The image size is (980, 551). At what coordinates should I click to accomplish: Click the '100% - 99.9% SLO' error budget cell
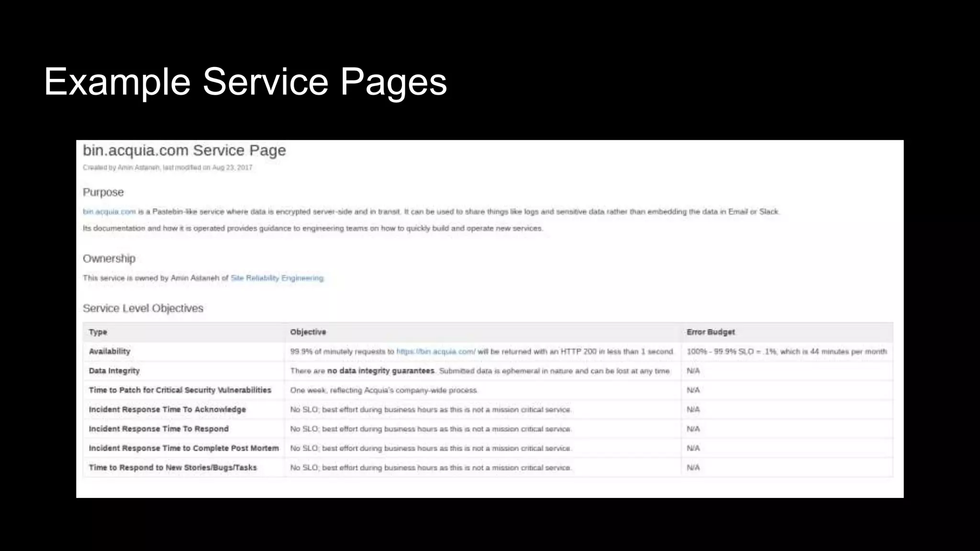click(x=787, y=352)
